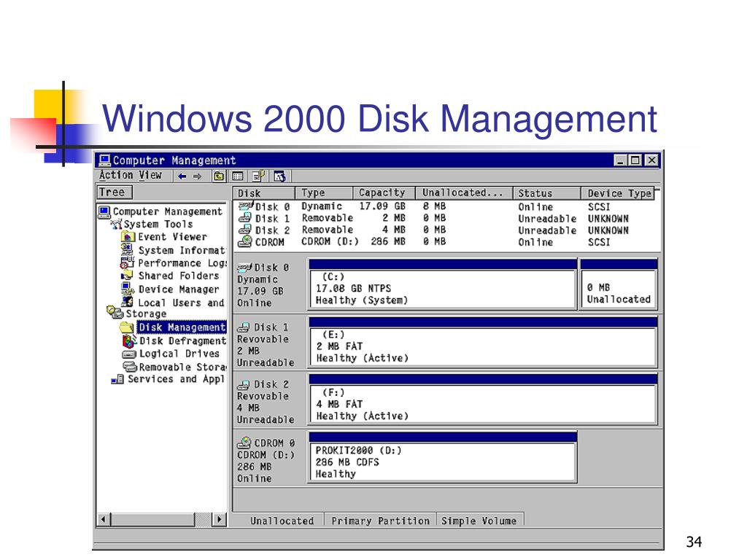The height and width of the screenshot is (560, 747).
Task: Select Disk Management in the tree
Action: [x=182, y=327]
